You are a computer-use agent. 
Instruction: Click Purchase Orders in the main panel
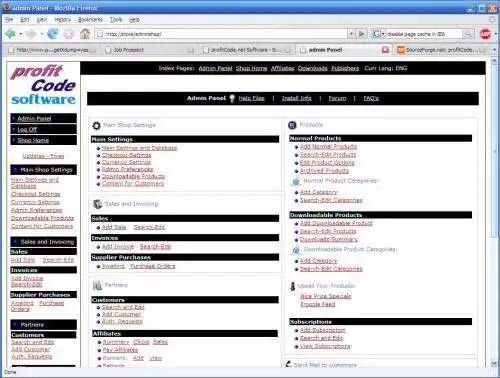coord(153,266)
